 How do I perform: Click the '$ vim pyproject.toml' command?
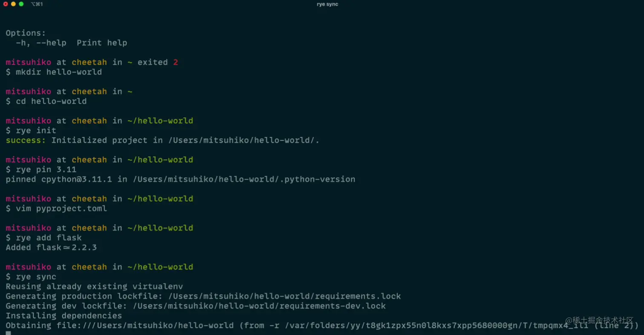pos(56,209)
